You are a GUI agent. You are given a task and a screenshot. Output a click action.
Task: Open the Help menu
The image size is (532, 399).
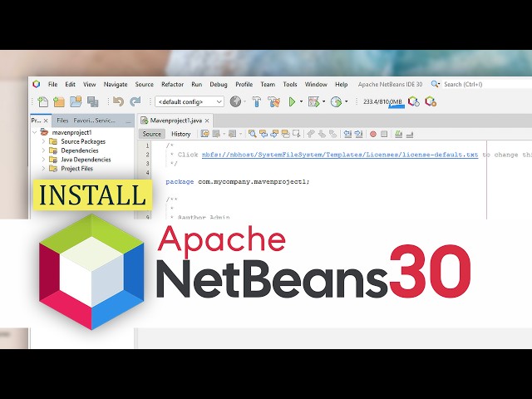[x=342, y=84]
